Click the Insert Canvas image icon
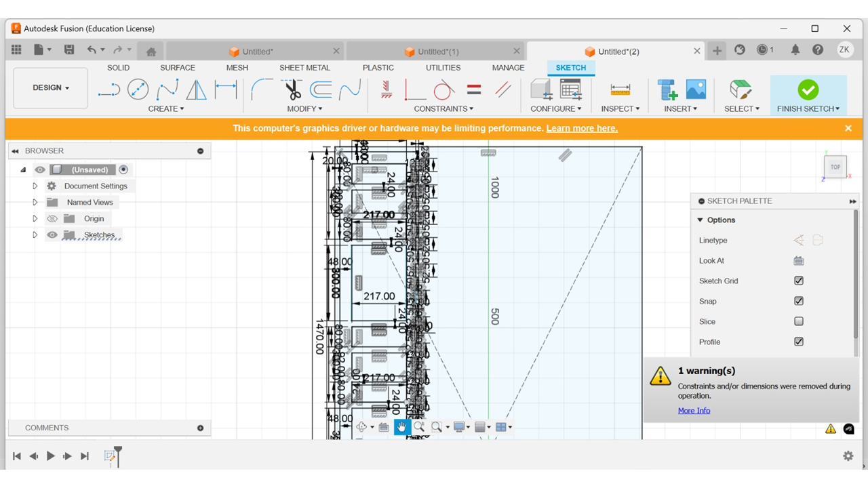Image resolution: width=868 pixels, height=488 pixels. [x=696, y=89]
